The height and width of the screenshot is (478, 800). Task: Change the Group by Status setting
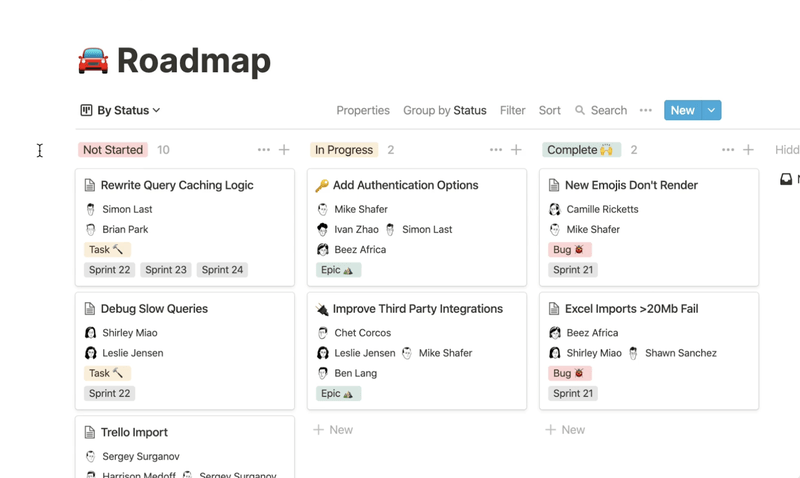444,110
